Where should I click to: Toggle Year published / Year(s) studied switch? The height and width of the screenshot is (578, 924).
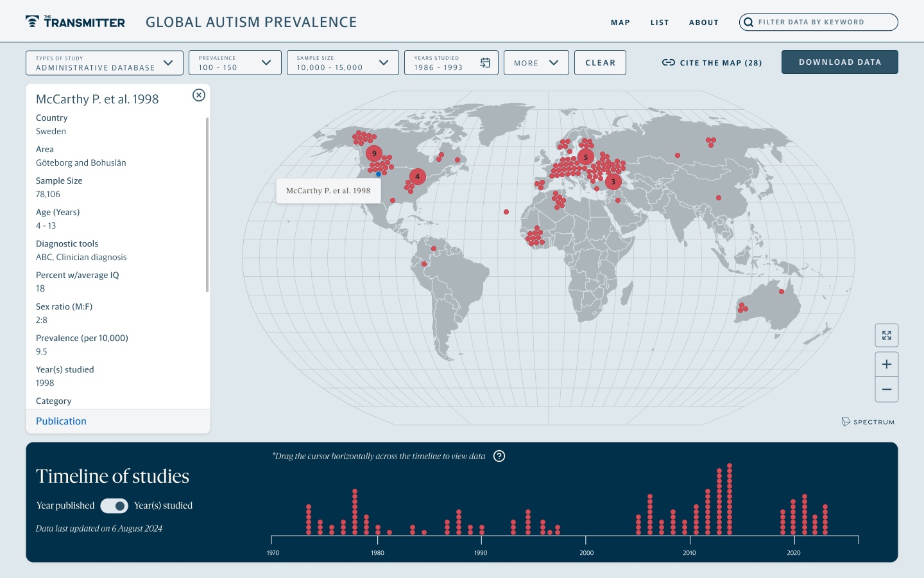[114, 506]
